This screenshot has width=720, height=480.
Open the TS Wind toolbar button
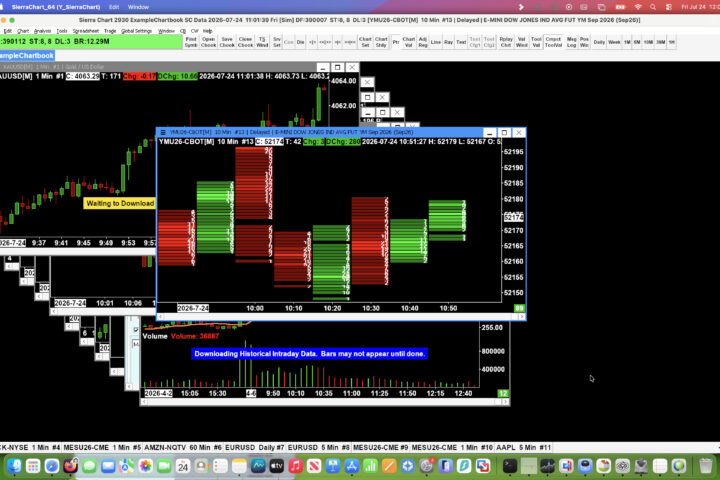262,42
